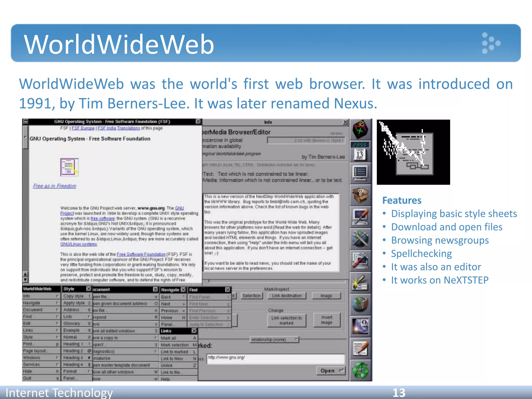The image size is (532, 399).
Task: Choose Quit in the WorldWideWeb menu
Action: point(41,378)
